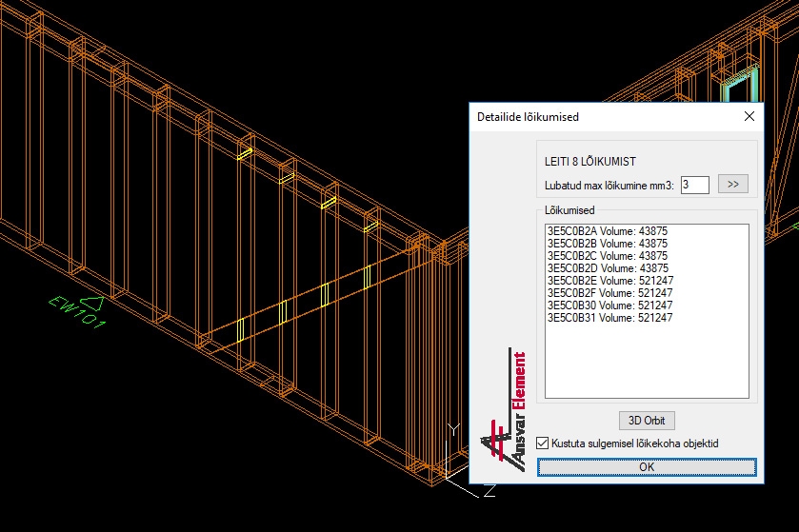Click the Ansvar Element logo
The width and height of the screenshot is (799, 532).
(503, 410)
